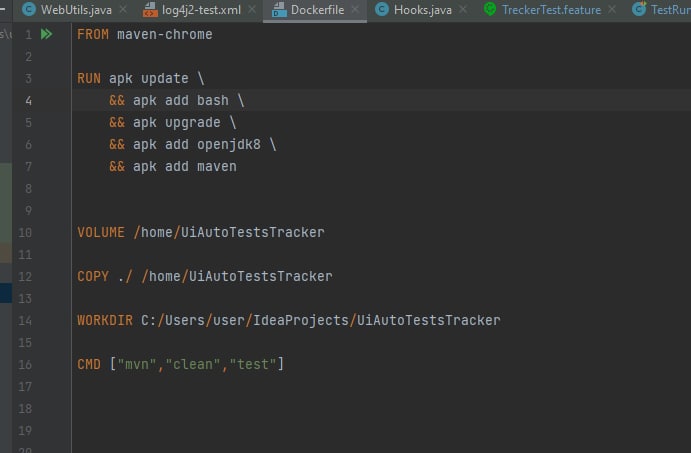Close the log4j2-test.xml tab

pos(252,9)
